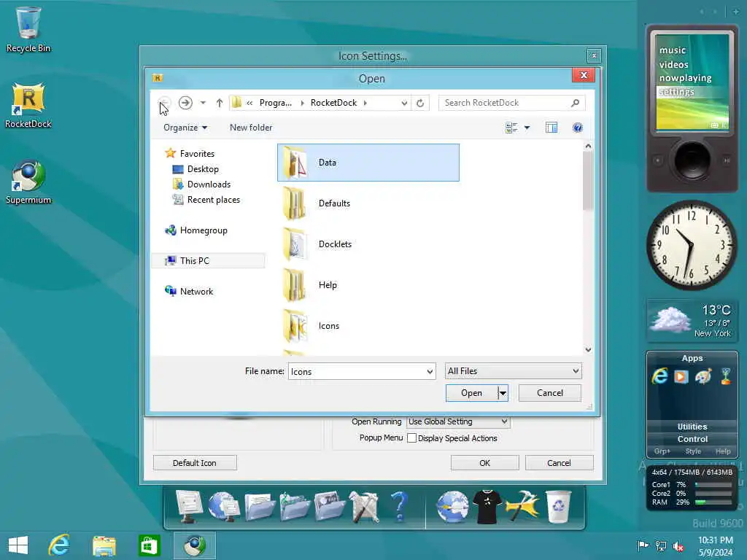Image resolution: width=747 pixels, height=560 pixels.
Task: Open the Open dialog's help icon
Action: (578, 128)
